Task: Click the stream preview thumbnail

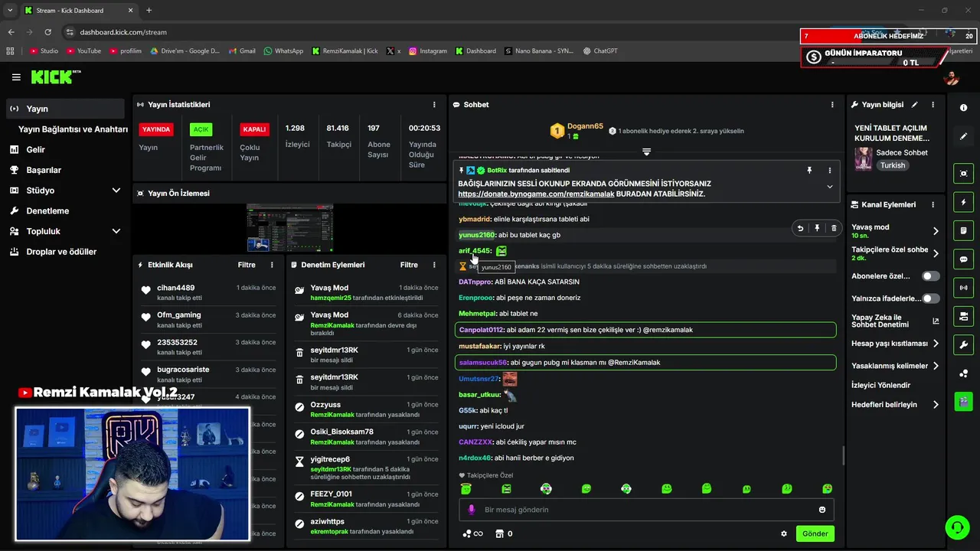Action: pyautogui.click(x=289, y=228)
